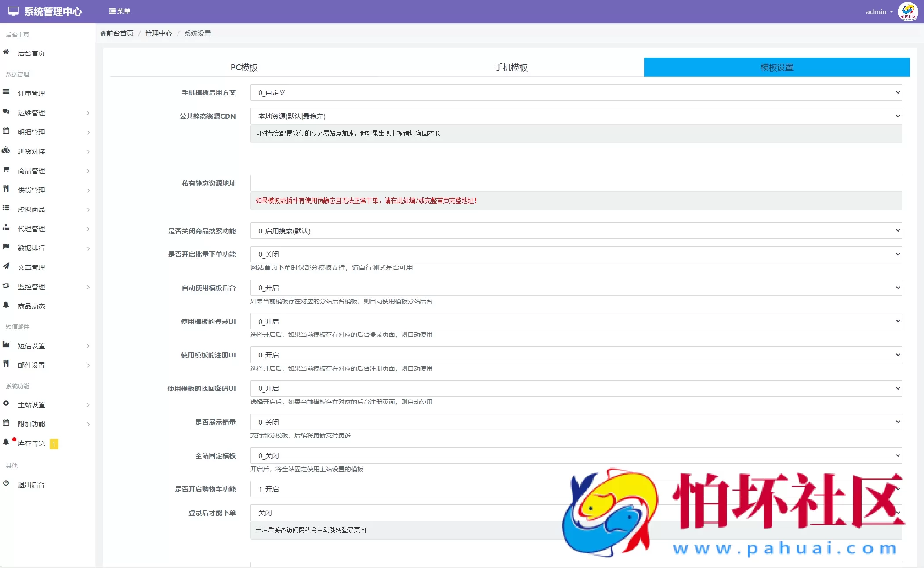The image size is (924, 568).
Task: Select the 数据排行 flag icon
Action: pyautogui.click(x=6, y=248)
